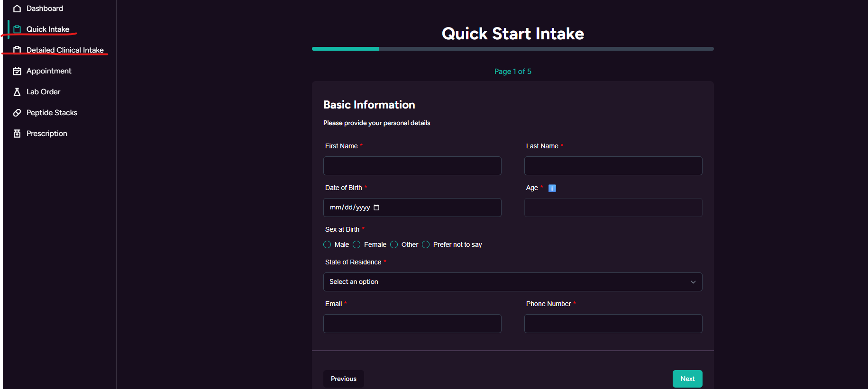Click the Age info icon

tap(552, 188)
